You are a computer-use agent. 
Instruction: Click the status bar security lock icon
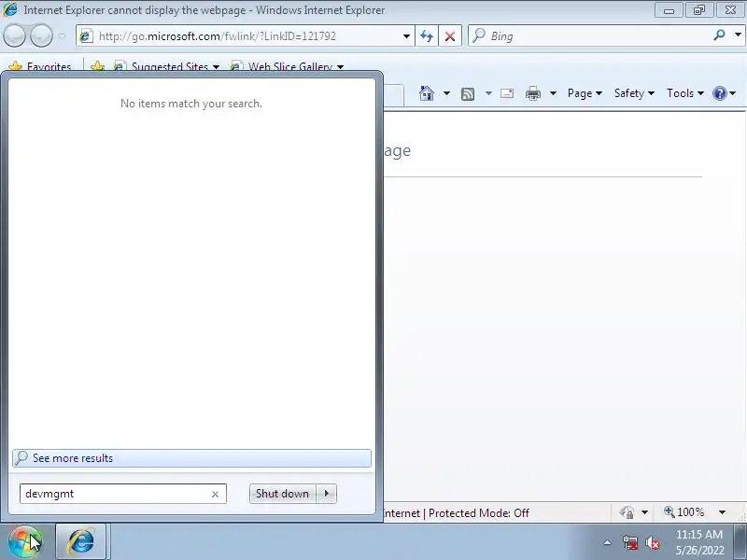[x=627, y=512]
